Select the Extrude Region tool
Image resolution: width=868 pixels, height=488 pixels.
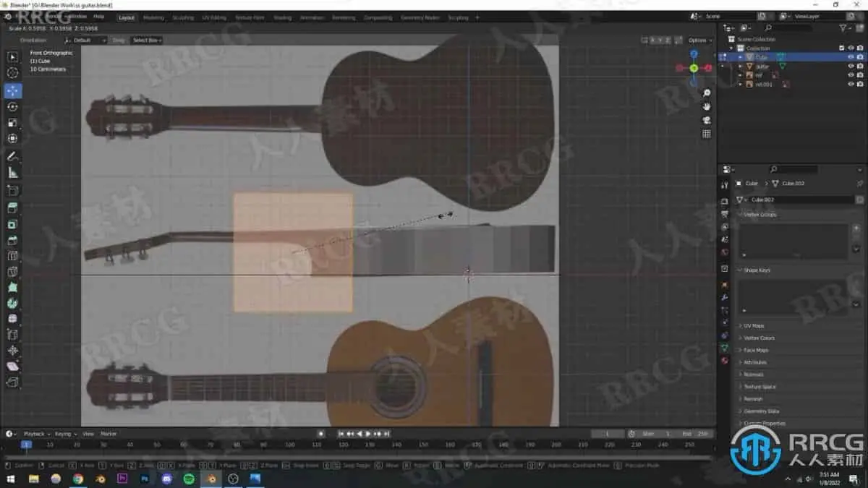click(x=12, y=209)
